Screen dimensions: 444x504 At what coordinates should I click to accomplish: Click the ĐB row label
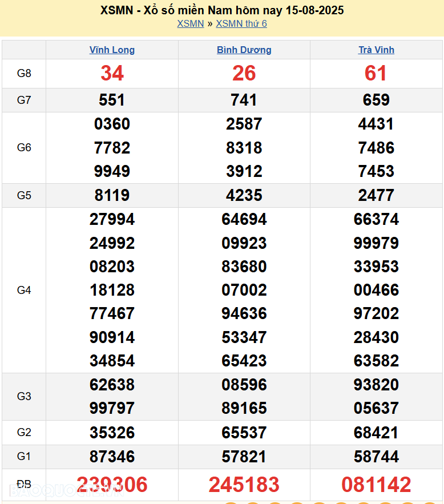click(24, 485)
